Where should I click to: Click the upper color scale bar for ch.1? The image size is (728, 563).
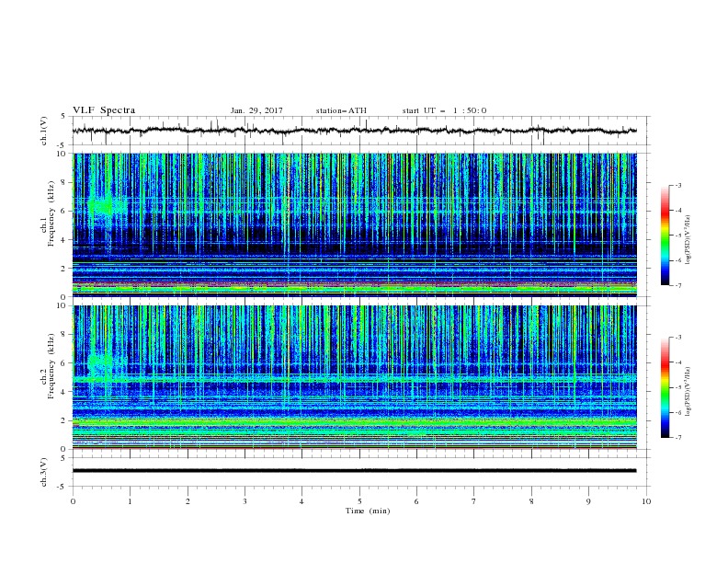(665, 236)
